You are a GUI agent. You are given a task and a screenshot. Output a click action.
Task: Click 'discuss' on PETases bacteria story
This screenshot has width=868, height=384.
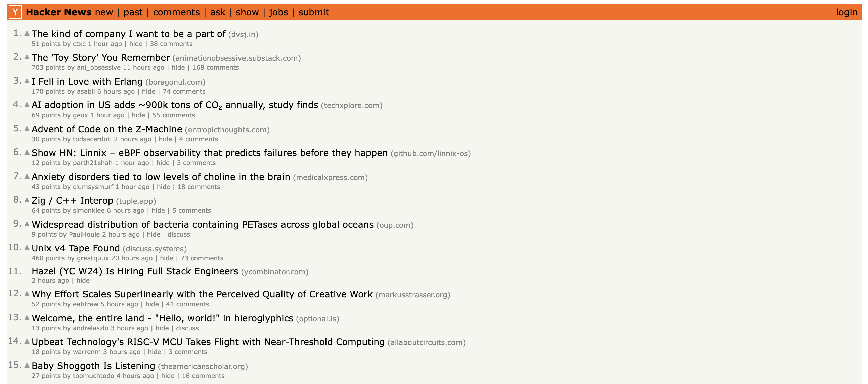[x=179, y=234]
